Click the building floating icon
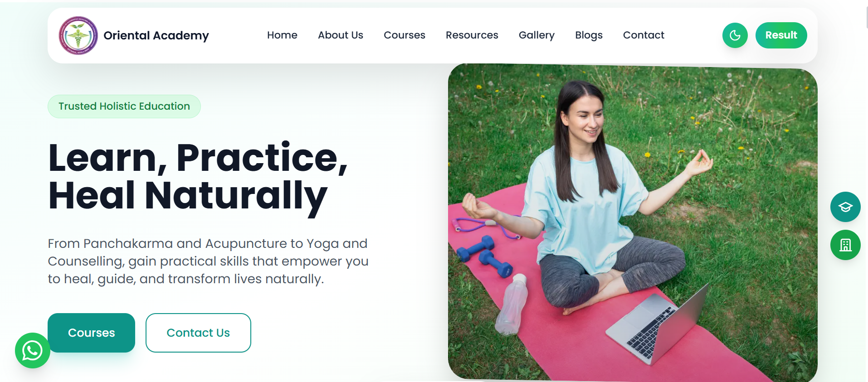 [x=845, y=245]
